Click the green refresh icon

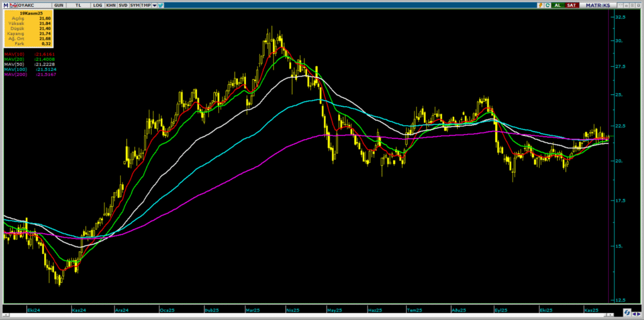(548, 5)
